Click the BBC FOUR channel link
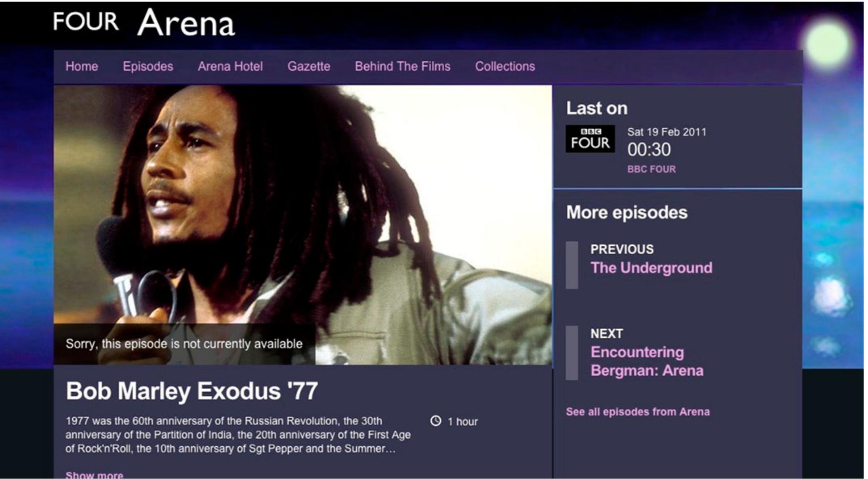The width and height of the screenshot is (868, 479). click(651, 169)
